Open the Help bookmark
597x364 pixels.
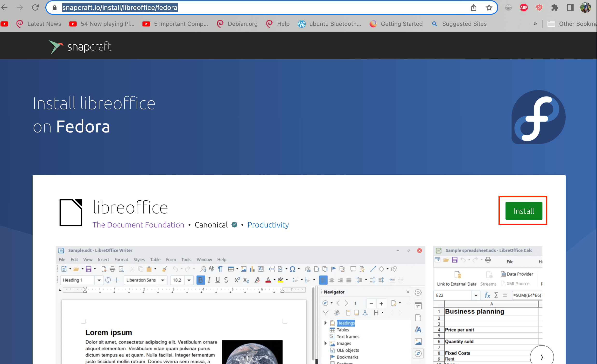coord(278,24)
